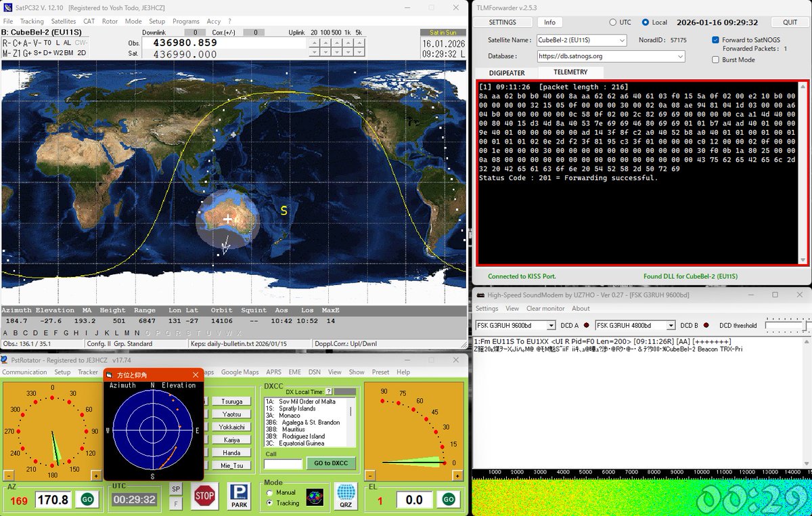Click the elevation dial plus button
The image size is (812, 516).
[459, 475]
